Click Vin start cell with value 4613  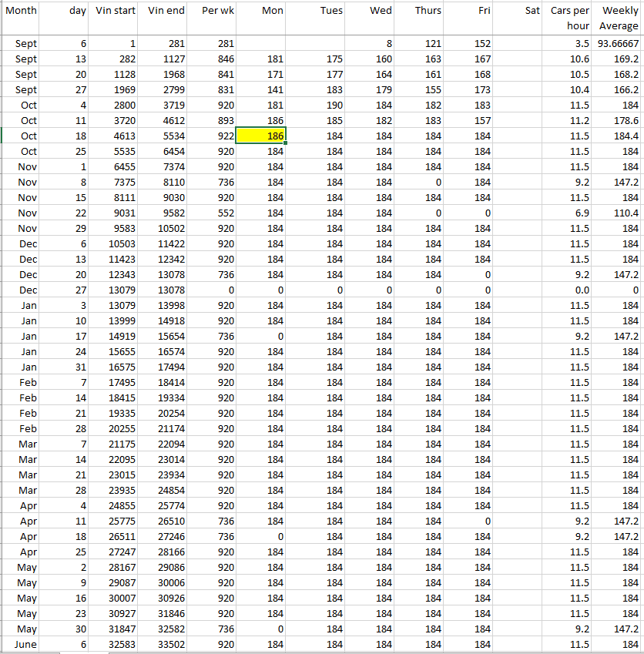click(115, 136)
